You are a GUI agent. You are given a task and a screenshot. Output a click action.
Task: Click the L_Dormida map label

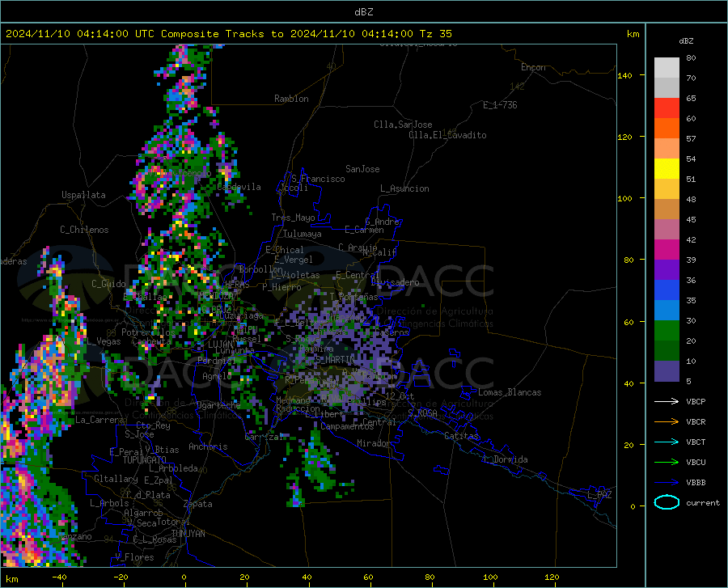tap(505, 459)
